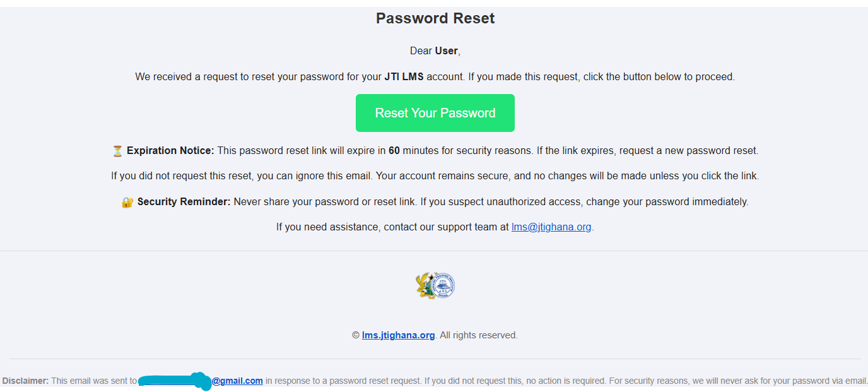Click the Ghana coat of arms logo
This screenshot has width=868, height=392.
pyautogui.click(x=426, y=286)
